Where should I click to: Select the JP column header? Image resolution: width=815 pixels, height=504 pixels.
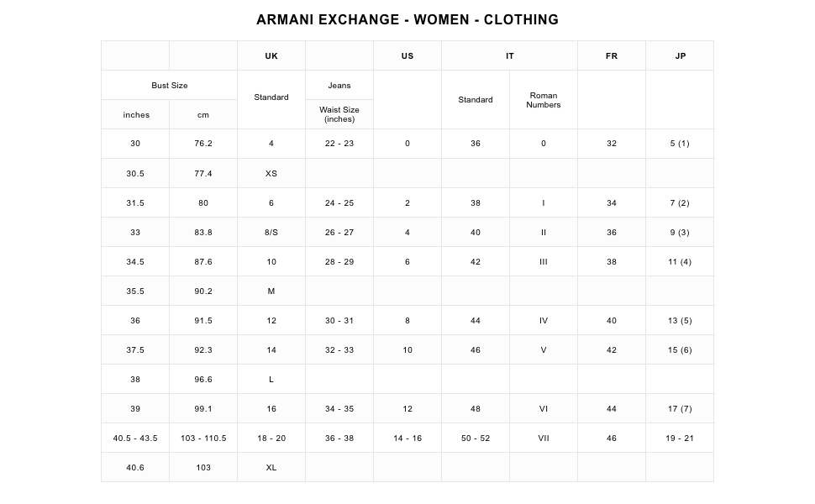tap(680, 55)
